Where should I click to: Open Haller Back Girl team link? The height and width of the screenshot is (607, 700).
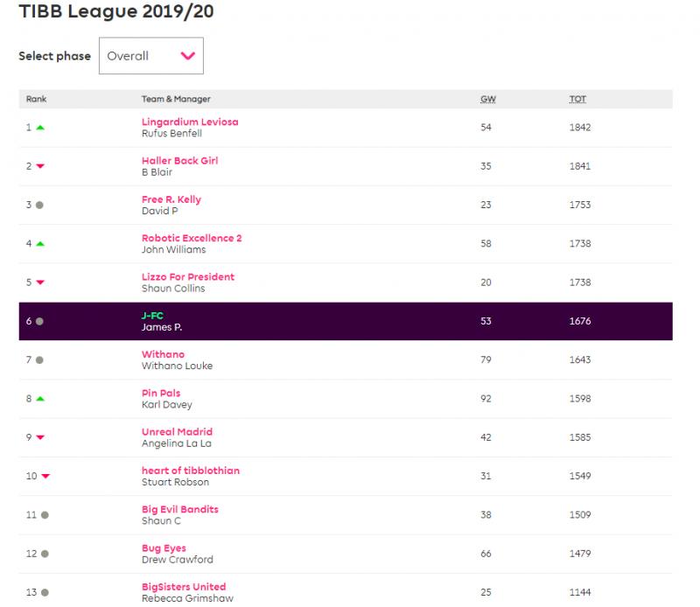click(180, 161)
